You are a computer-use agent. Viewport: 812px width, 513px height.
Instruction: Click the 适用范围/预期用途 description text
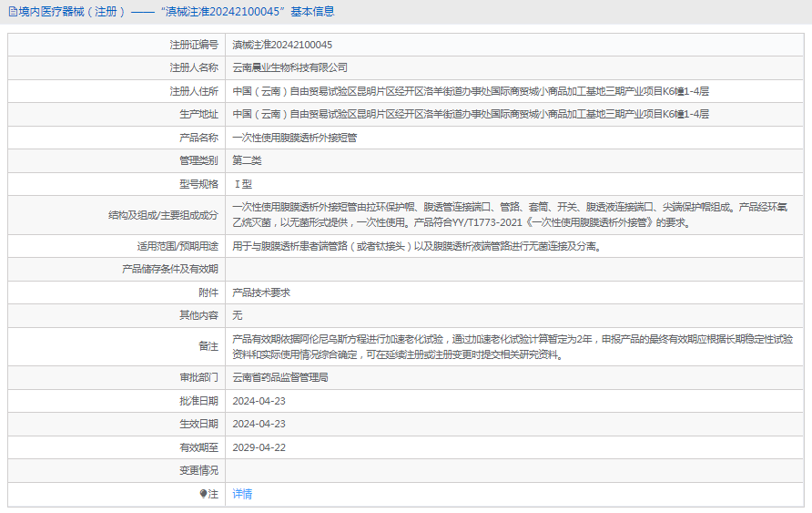coord(417,246)
